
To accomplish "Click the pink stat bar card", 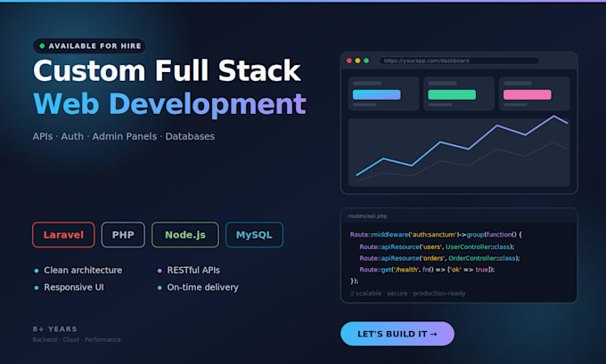I will pyautogui.click(x=535, y=93).
